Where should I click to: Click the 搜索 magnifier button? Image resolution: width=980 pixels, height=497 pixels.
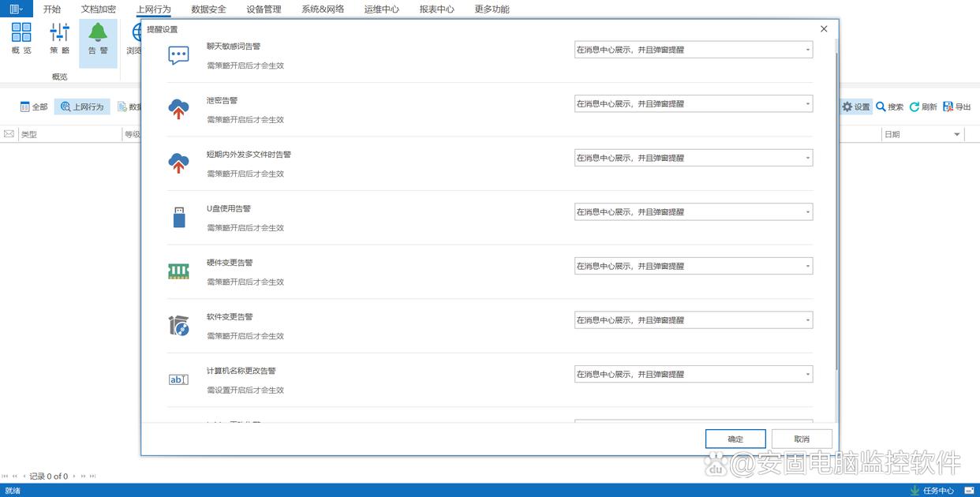(x=890, y=106)
